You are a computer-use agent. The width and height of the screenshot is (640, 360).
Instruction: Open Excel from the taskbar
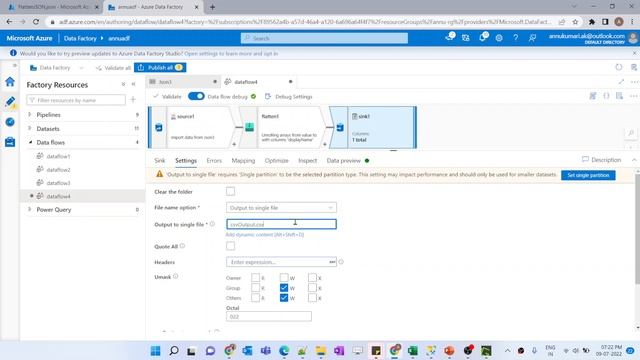click(413, 351)
